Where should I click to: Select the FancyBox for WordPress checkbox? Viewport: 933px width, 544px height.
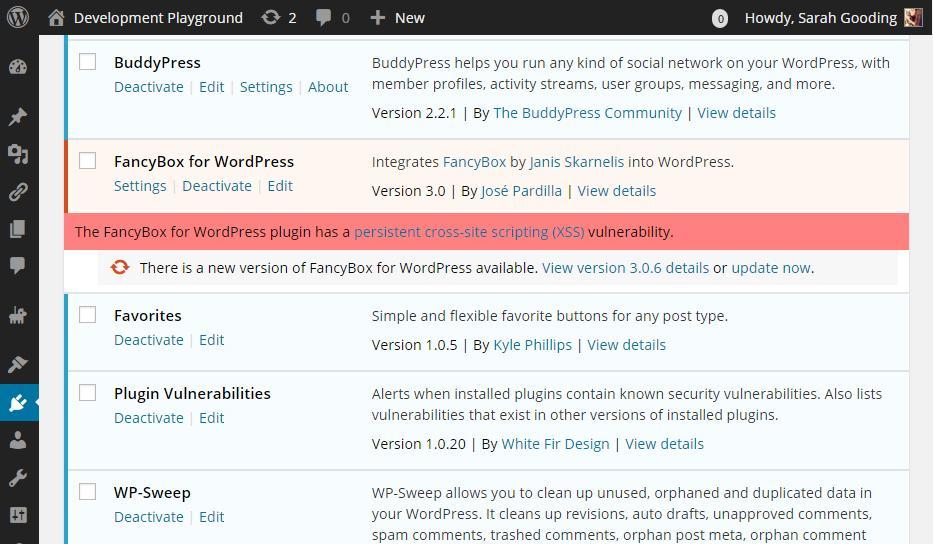(x=87, y=160)
